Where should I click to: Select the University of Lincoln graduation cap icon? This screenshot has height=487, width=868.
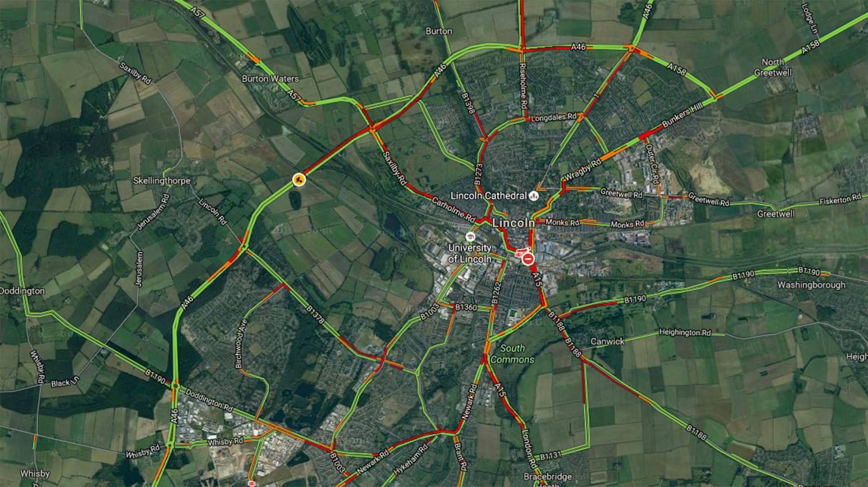[470, 237]
